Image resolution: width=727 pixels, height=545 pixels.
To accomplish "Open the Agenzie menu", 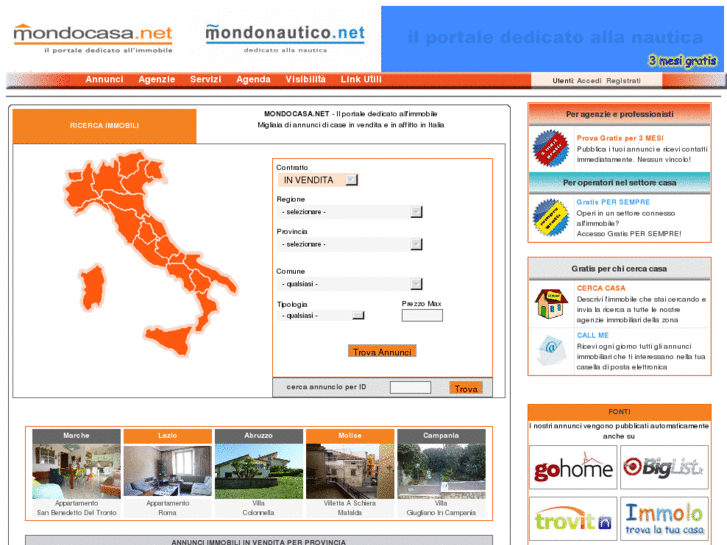I will click(157, 79).
